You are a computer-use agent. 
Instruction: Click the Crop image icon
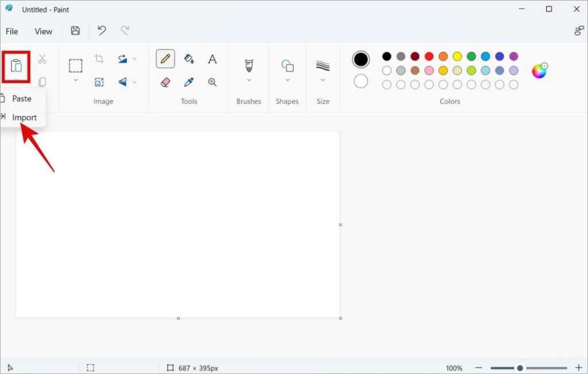coord(99,59)
